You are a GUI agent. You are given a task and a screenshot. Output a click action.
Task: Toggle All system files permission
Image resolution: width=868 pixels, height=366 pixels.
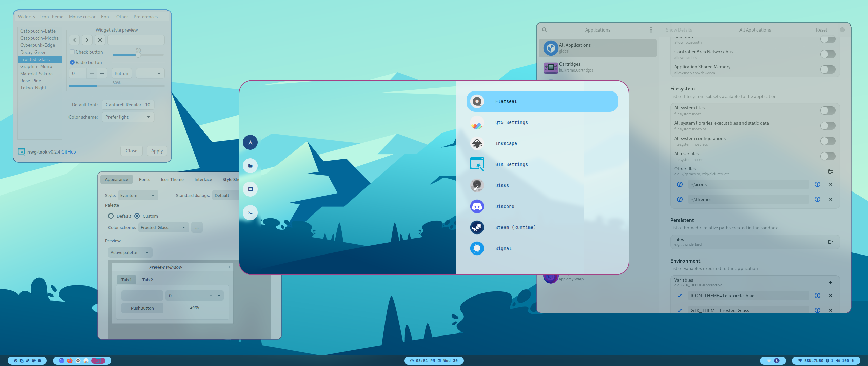point(828,110)
